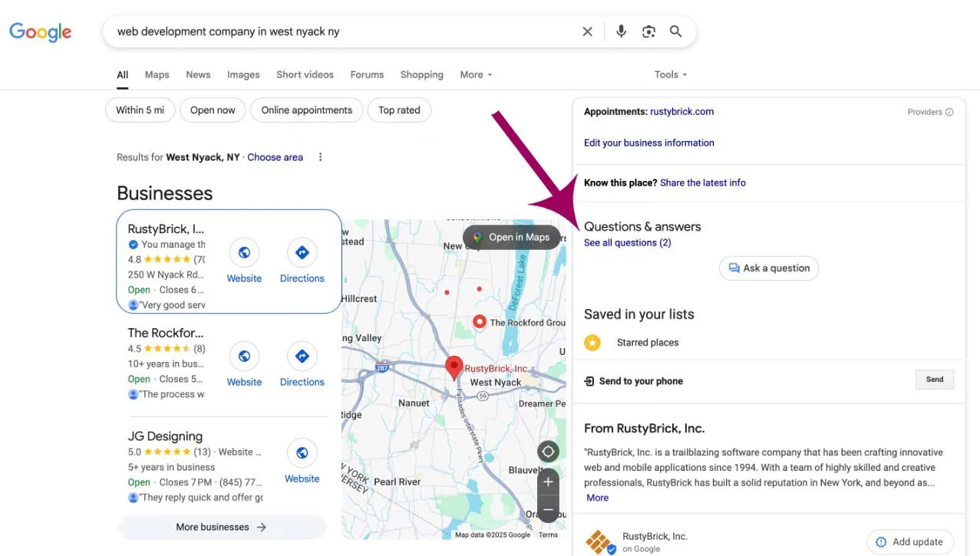The image size is (980, 556).
Task: Click the map Terms link
Action: click(x=548, y=535)
